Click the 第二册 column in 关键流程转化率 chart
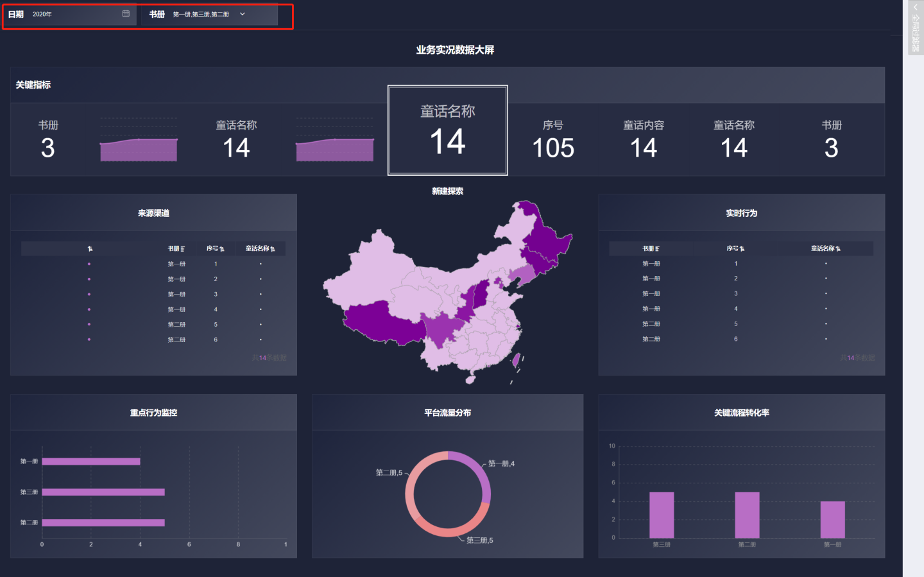 click(x=747, y=515)
